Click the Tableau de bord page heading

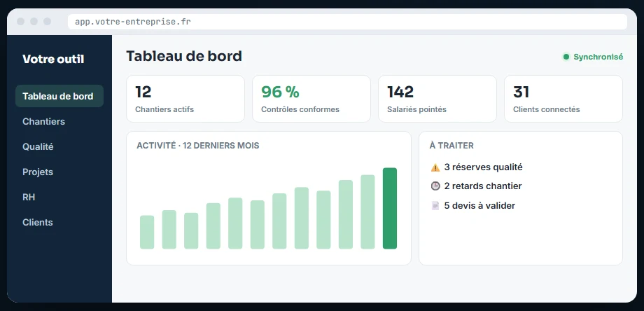pos(184,56)
